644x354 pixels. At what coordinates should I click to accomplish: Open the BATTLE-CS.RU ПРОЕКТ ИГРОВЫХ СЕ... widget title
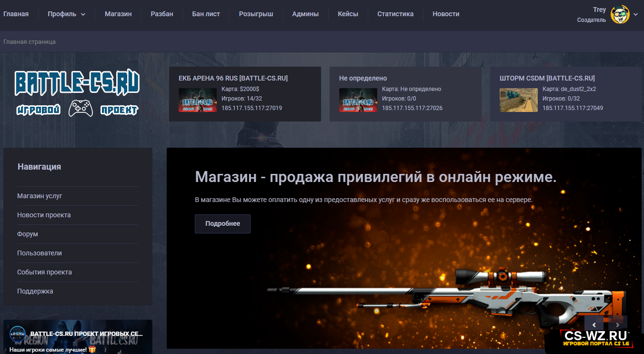(87, 334)
